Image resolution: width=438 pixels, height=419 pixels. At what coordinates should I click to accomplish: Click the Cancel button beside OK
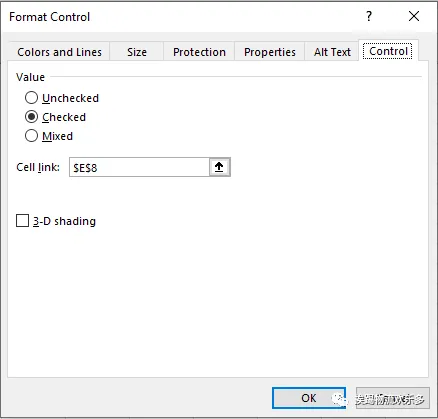click(x=392, y=398)
